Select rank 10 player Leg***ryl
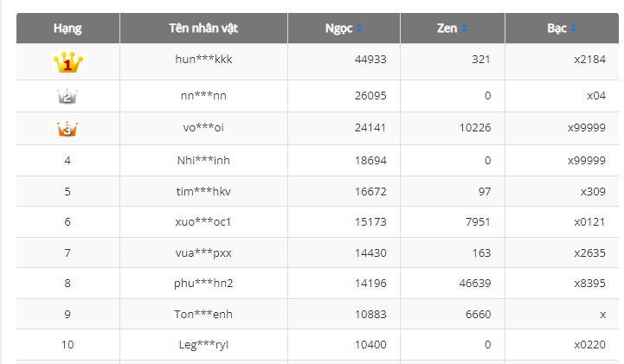Screen dimensions: 624x364 [203, 345]
